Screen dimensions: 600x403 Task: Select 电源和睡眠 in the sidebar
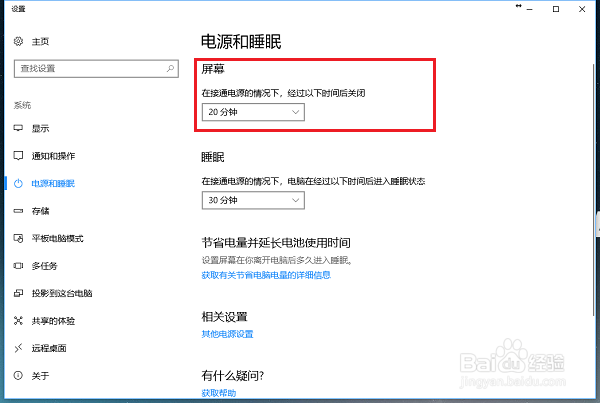pos(53,184)
